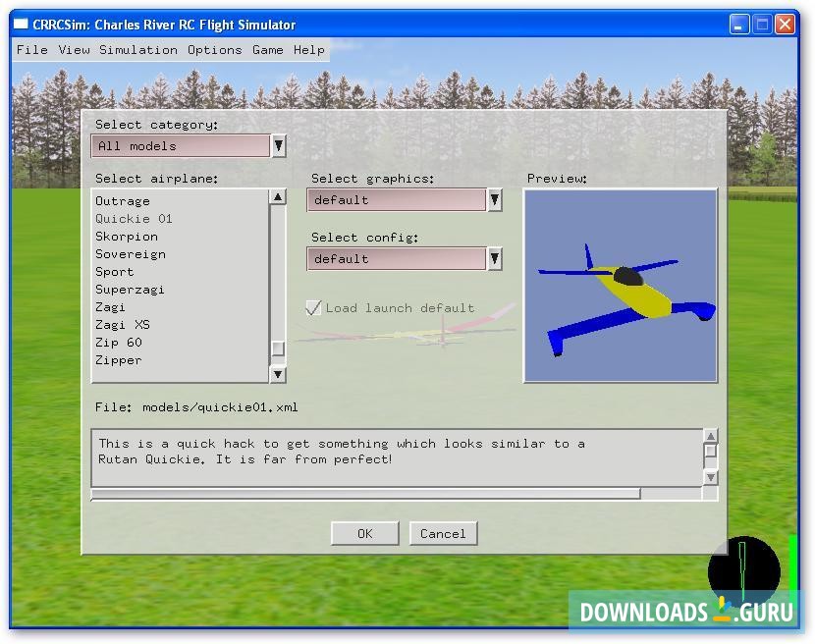Viewport: 815px width, 644px height.
Task: Click the airplane list scrollbar thumb
Action: coord(278,349)
